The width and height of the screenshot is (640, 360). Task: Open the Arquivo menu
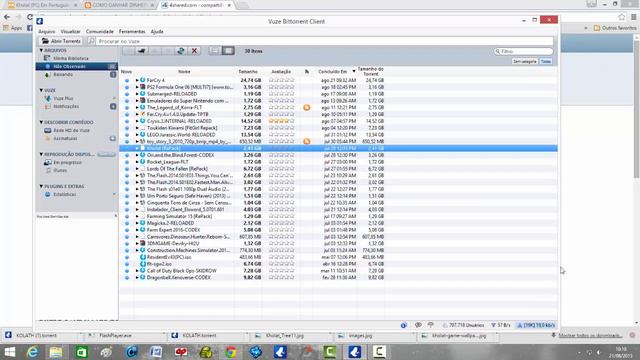pos(47,31)
